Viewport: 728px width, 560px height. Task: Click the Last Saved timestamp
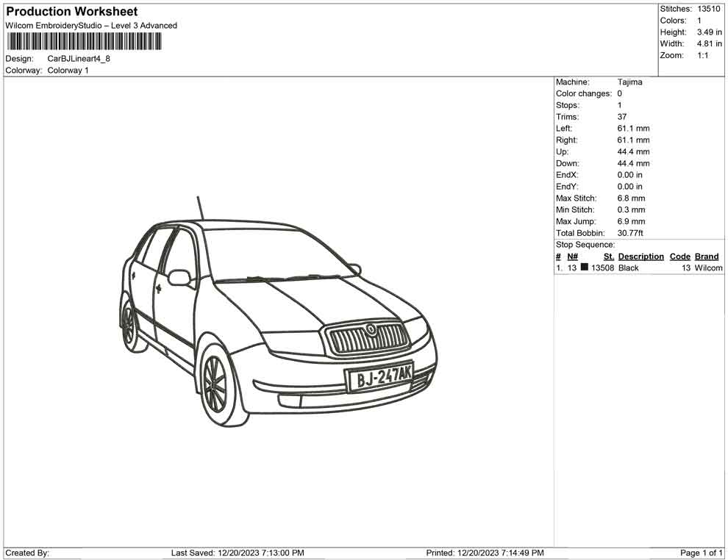tap(237, 553)
